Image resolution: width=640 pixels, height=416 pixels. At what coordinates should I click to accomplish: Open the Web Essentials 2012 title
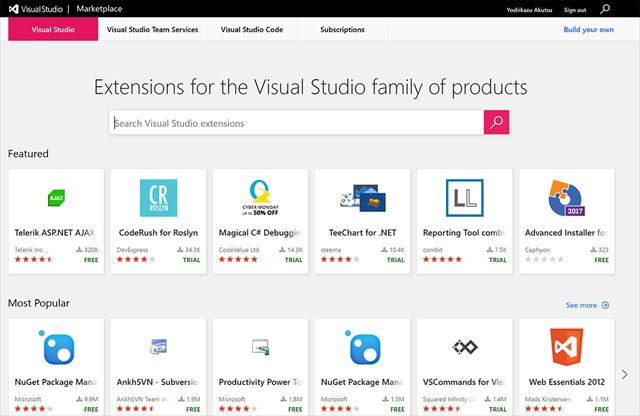point(567,382)
